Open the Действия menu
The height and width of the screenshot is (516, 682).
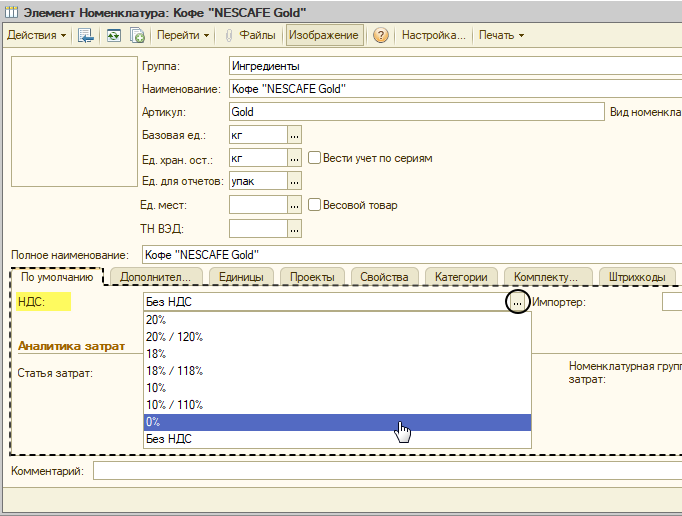point(37,35)
